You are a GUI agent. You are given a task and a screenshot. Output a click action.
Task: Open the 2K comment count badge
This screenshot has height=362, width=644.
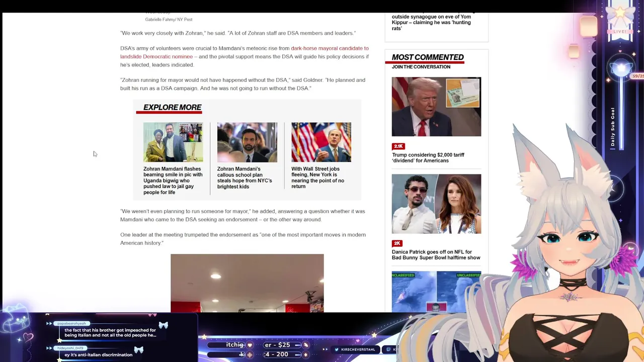coord(397,243)
